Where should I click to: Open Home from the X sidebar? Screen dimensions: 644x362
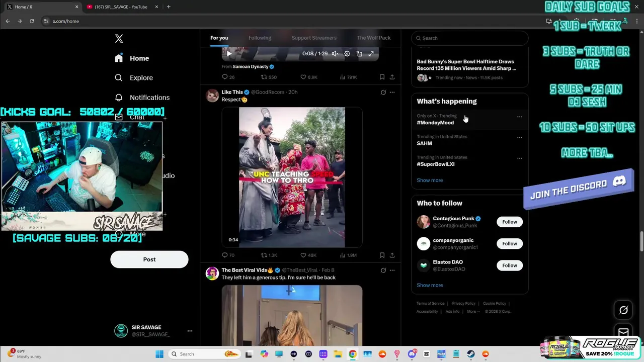[132, 58]
